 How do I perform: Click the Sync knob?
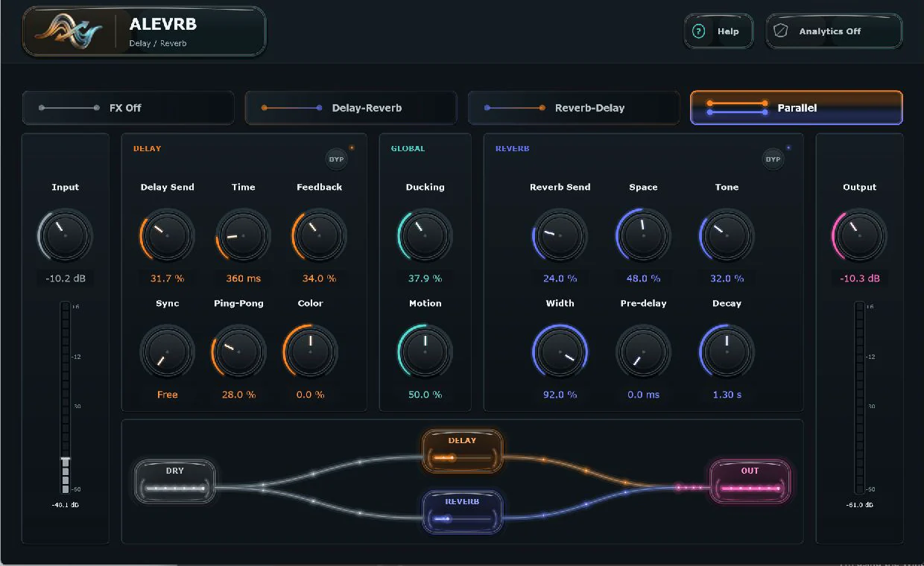point(167,352)
